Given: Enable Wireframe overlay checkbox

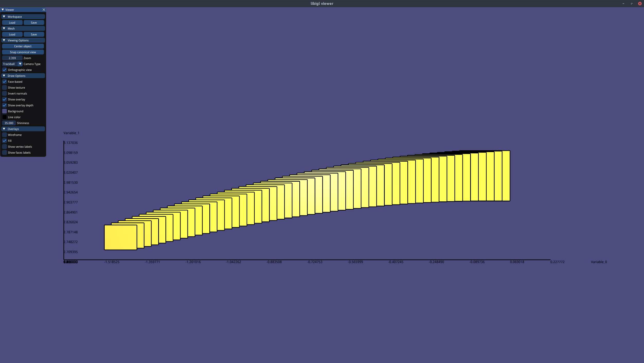Looking at the screenshot, I should coord(4,135).
